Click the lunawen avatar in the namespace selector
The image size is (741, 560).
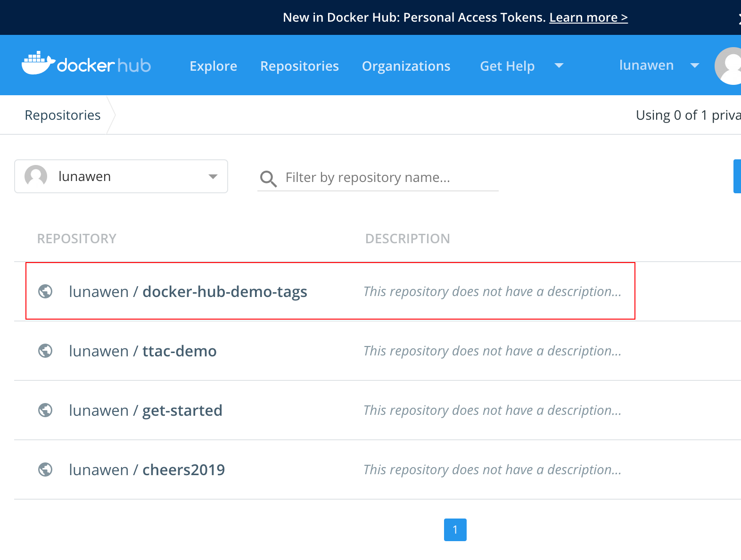coord(36,176)
